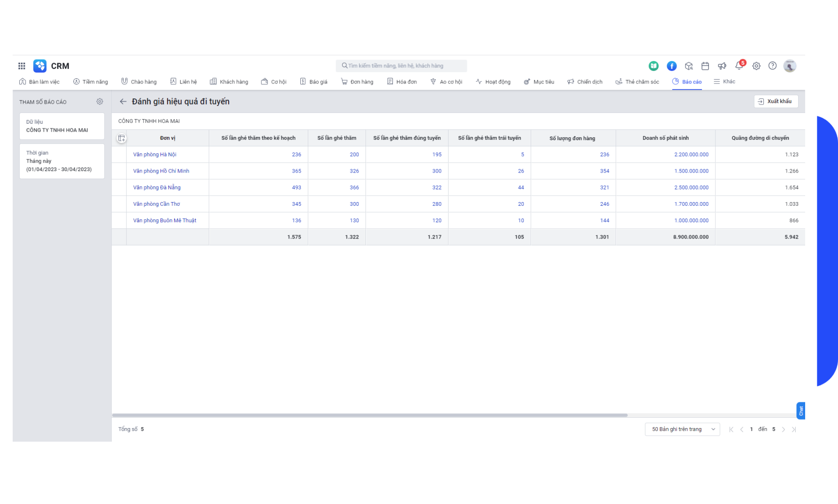Click value 493 in Đà Nẵng row

297,188
